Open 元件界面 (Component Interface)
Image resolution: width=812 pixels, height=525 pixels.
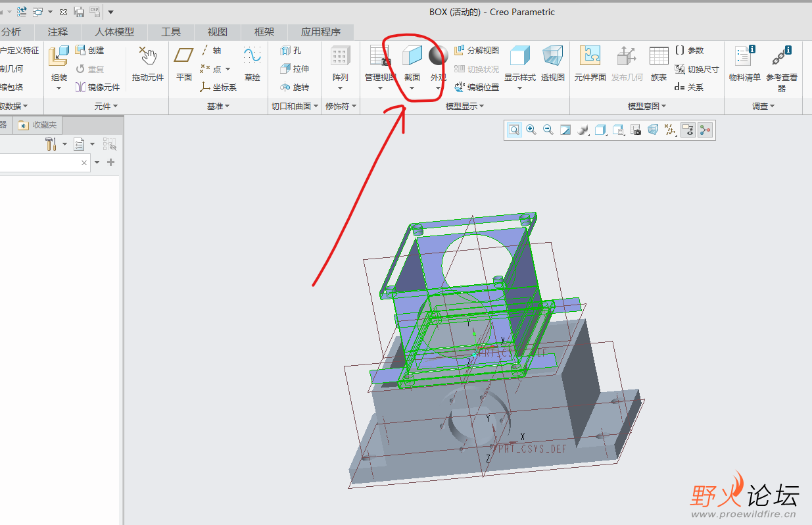pos(590,63)
